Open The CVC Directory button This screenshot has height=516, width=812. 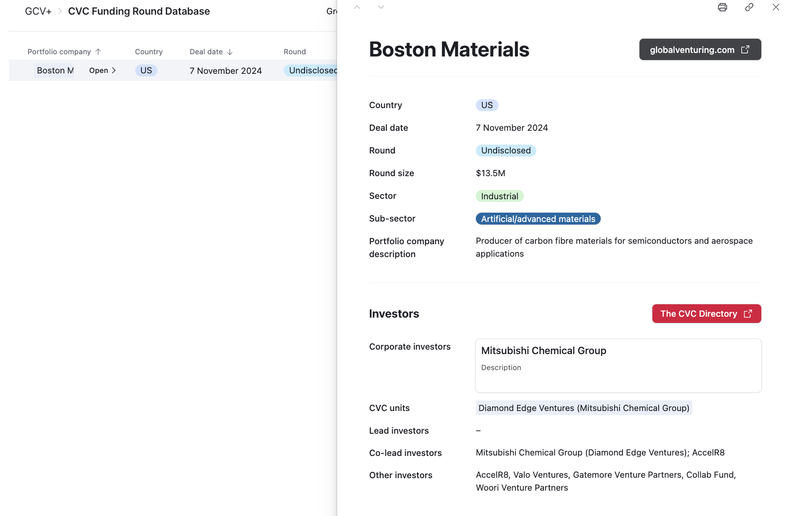pyautogui.click(x=706, y=314)
